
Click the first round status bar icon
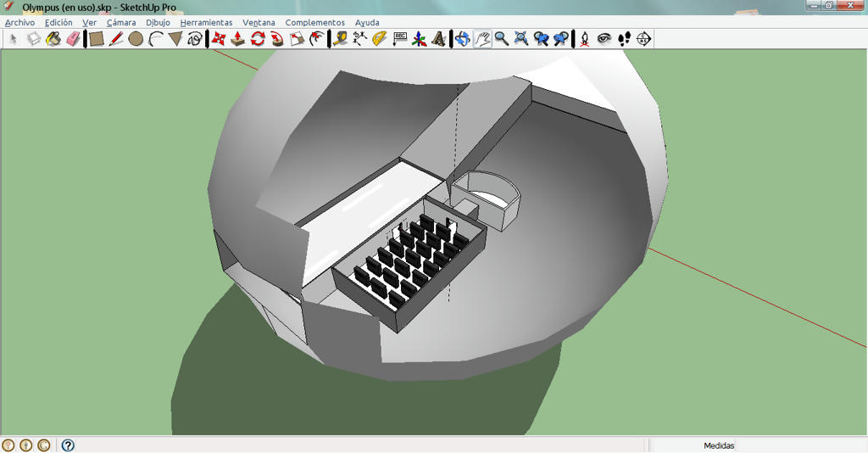[8, 445]
